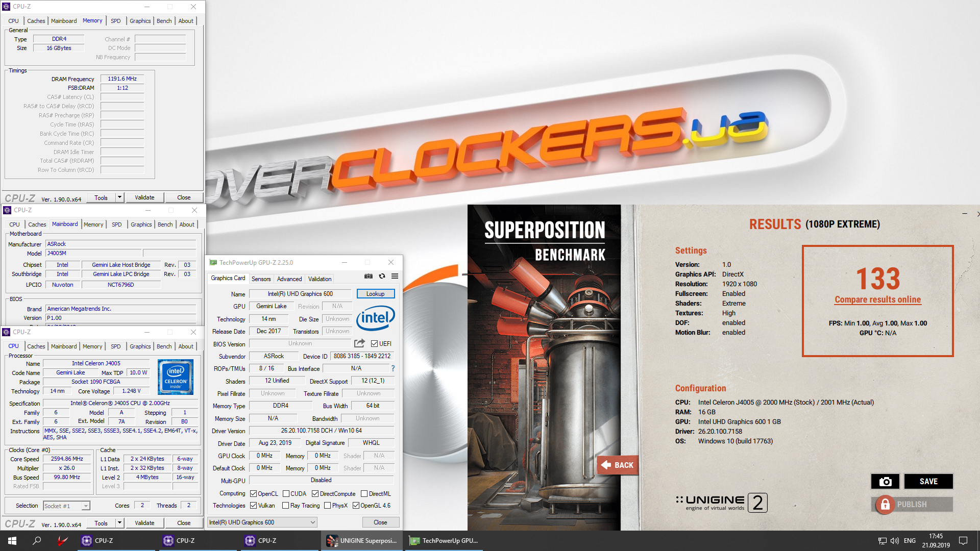Switch to TechPowerUp GPU-Z taskbar item
The width and height of the screenshot is (980, 551).
coord(444,541)
